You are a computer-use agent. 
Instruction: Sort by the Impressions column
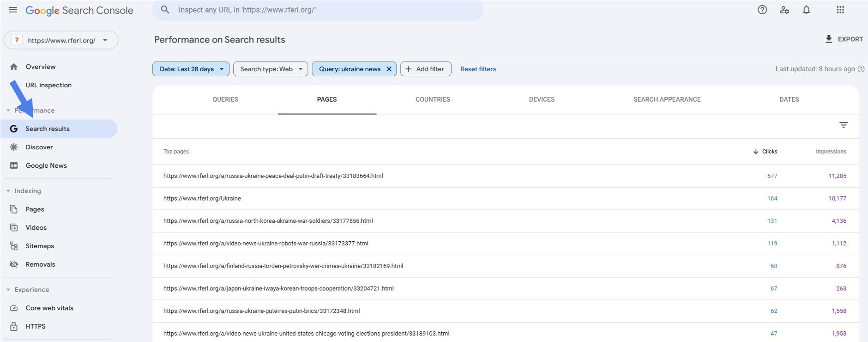click(831, 152)
